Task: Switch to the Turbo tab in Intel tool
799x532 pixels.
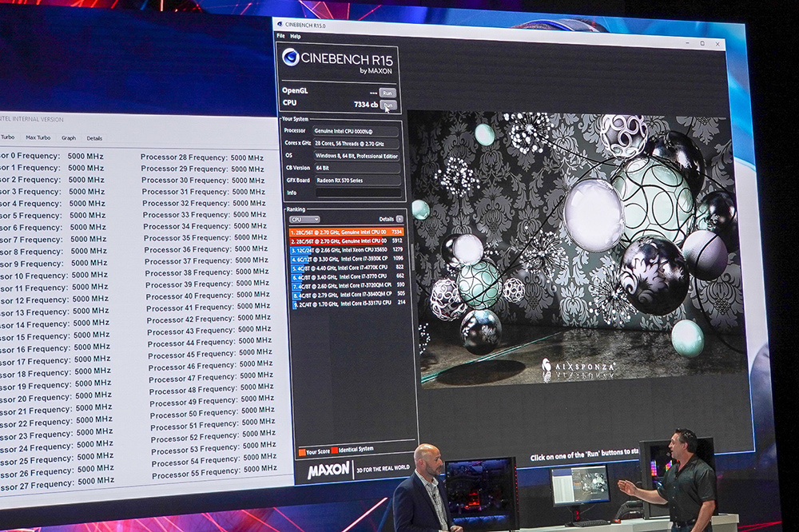Action: 8,137
